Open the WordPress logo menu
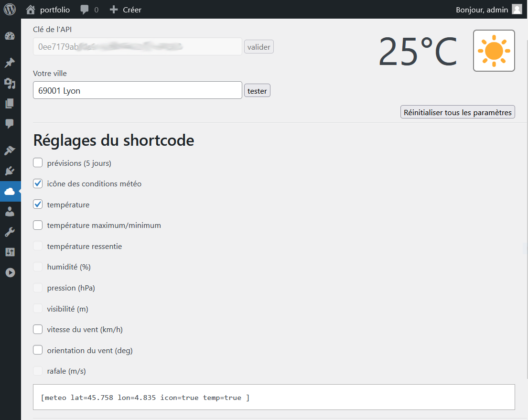This screenshot has height=420, width=528. [10, 10]
